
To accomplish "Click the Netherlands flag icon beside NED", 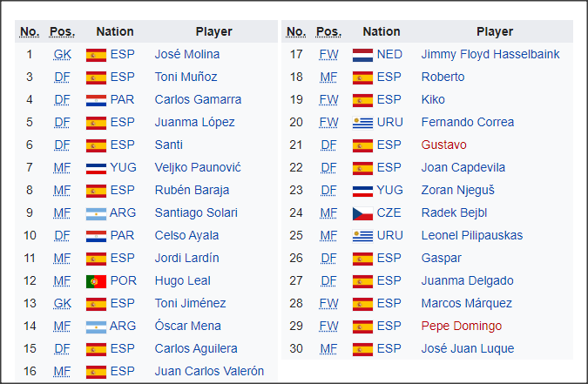I will 362,55.
